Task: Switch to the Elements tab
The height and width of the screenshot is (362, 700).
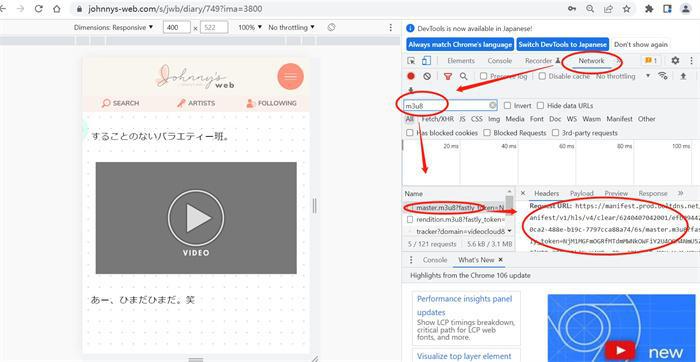Action: [x=461, y=61]
